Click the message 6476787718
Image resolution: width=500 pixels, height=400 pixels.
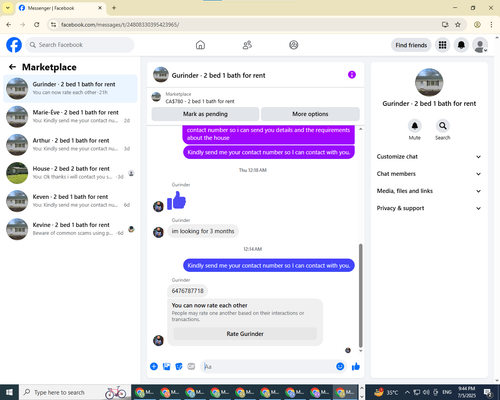tap(187, 291)
